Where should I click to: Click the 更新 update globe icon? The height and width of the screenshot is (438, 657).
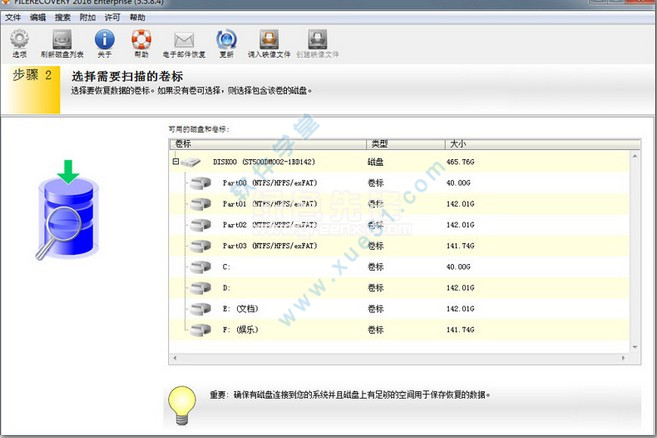[226, 39]
